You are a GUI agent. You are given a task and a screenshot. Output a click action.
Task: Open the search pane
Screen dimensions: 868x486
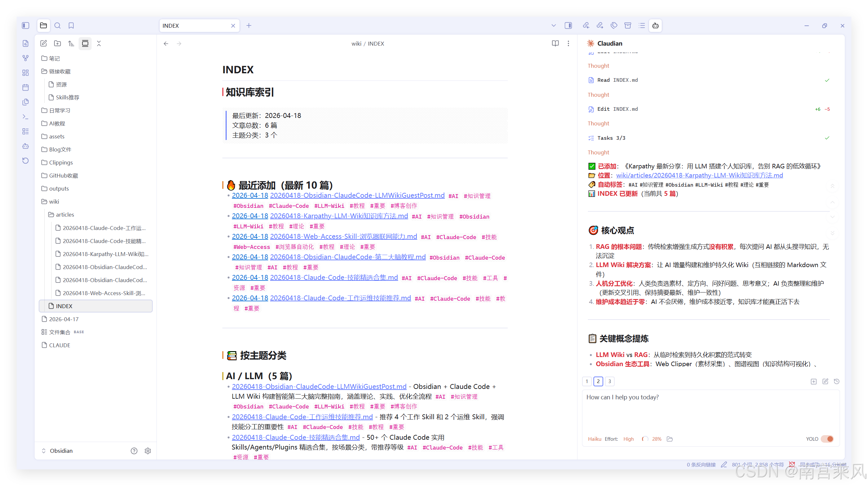[x=58, y=26]
